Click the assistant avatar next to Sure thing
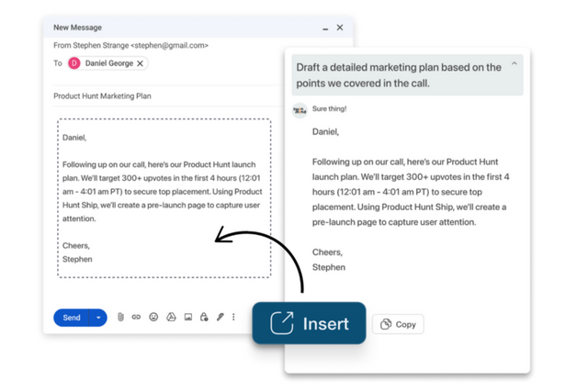Viewport: 588px width, 392px height. pos(300,111)
